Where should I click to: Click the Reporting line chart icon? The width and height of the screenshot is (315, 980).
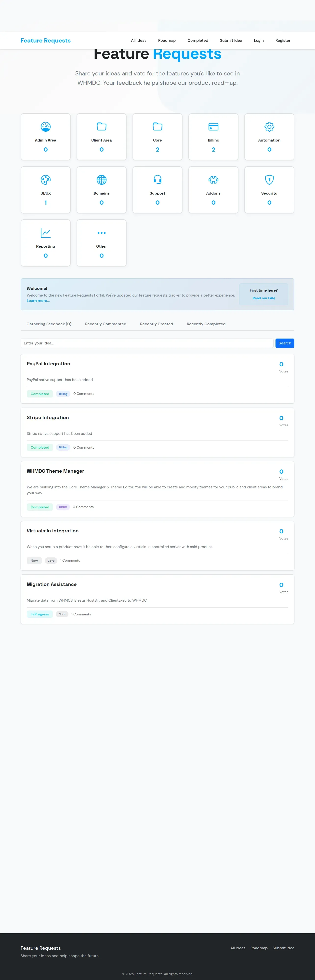pos(46,233)
